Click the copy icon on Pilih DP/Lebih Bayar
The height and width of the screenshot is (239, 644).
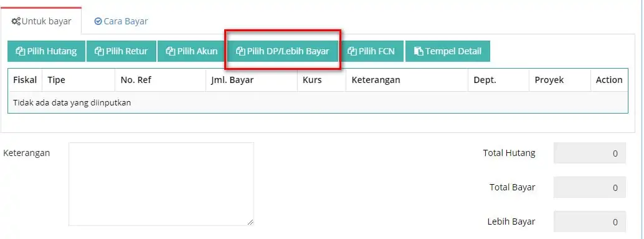[x=240, y=51]
